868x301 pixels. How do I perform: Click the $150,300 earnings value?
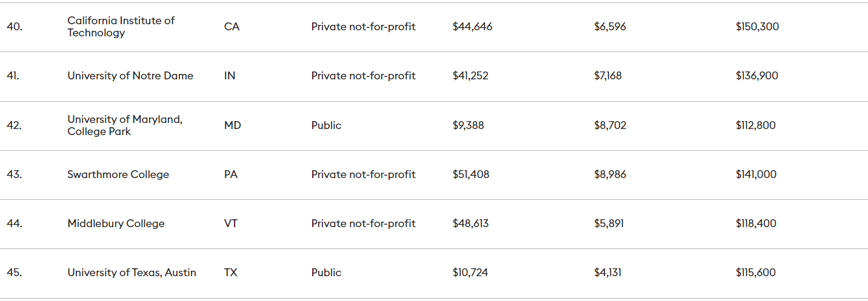(757, 27)
